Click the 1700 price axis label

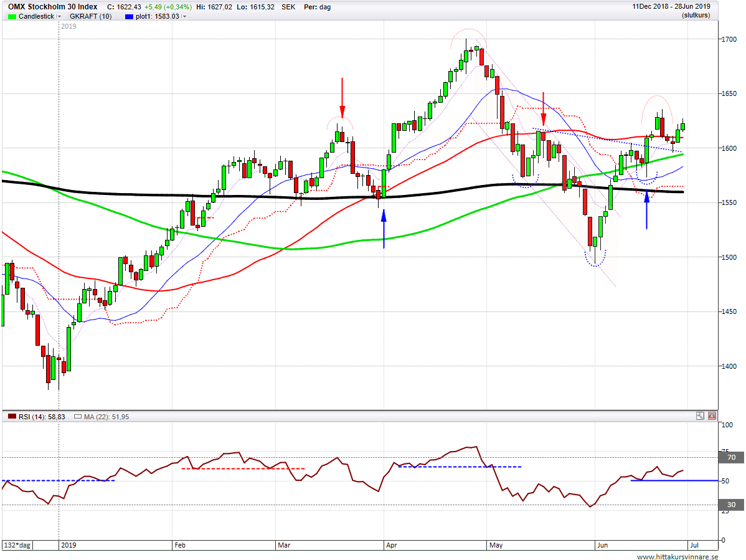[x=729, y=39]
